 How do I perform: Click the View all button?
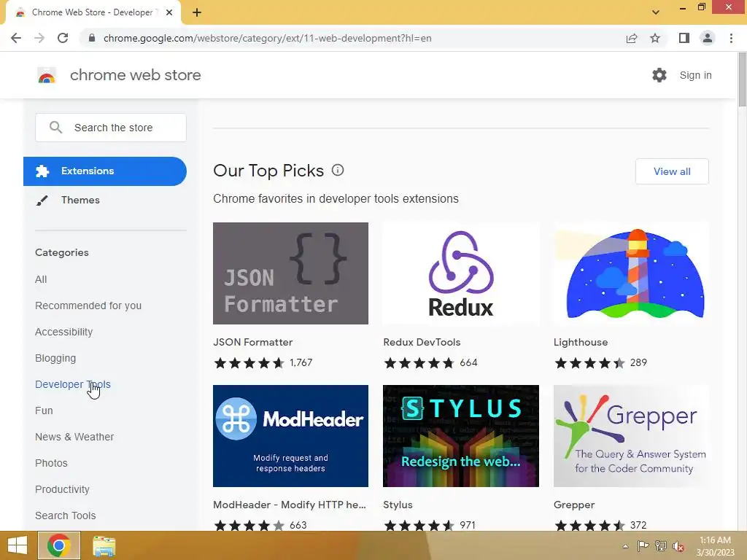tap(672, 171)
